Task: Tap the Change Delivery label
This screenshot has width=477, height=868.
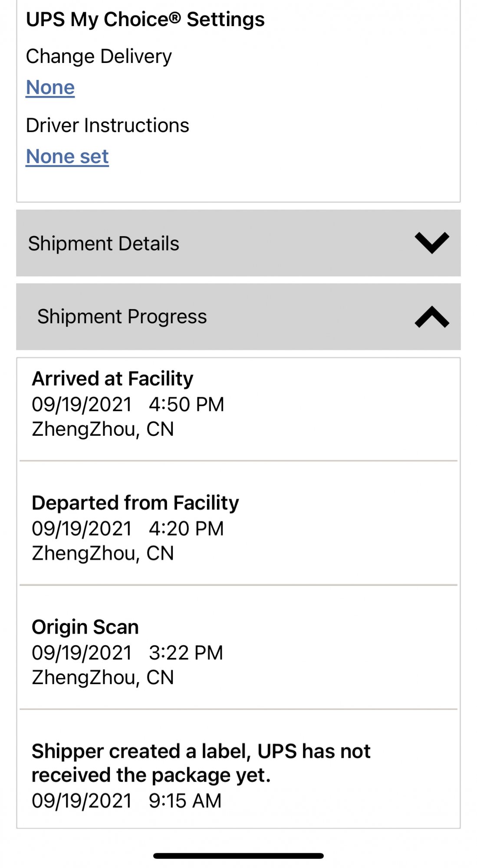Action: [x=99, y=57]
